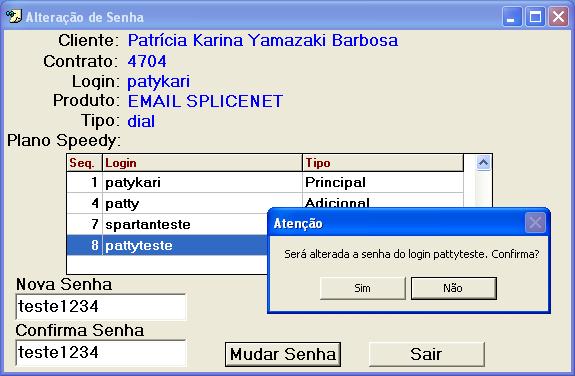Confirm password change with Sim
This screenshot has height=376, width=575.
pos(363,288)
